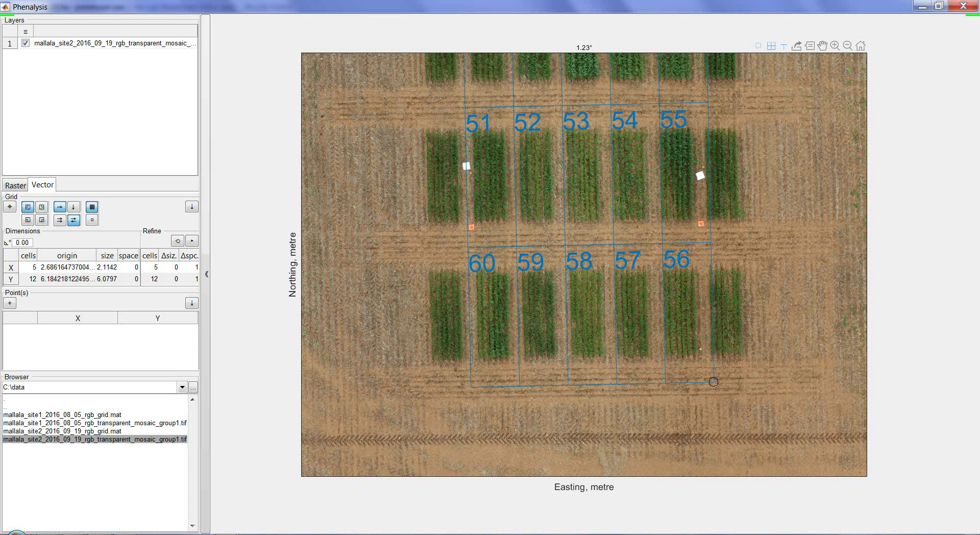Click the browse folder ellipsis button
Image resolution: width=980 pixels, height=535 pixels.
pyautogui.click(x=193, y=387)
